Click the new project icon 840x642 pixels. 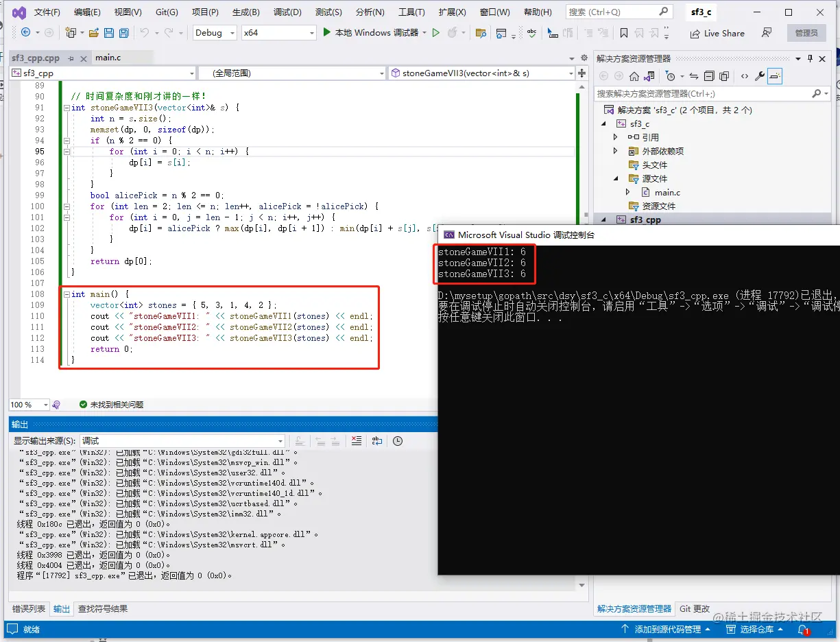tap(70, 32)
